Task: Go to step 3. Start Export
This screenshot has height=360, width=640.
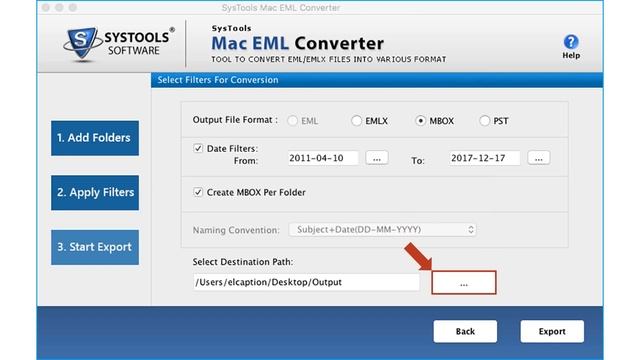Action: pos(95,247)
